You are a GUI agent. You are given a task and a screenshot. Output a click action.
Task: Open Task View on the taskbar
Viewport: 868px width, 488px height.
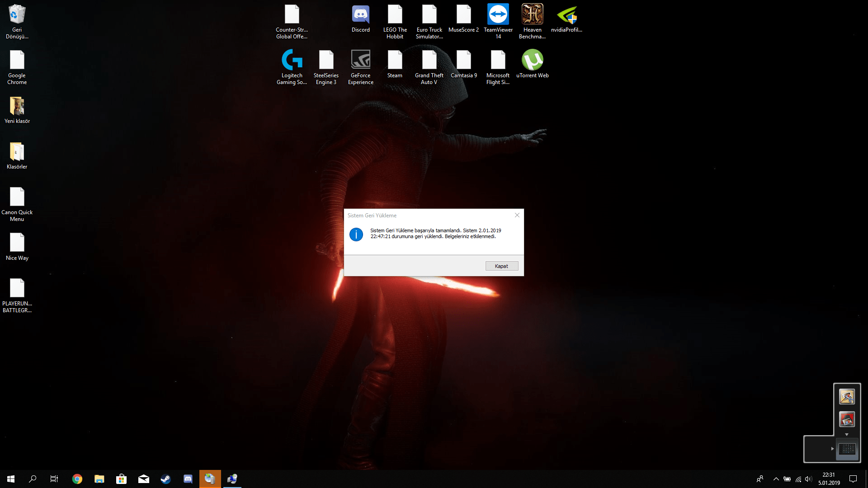[x=54, y=479]
